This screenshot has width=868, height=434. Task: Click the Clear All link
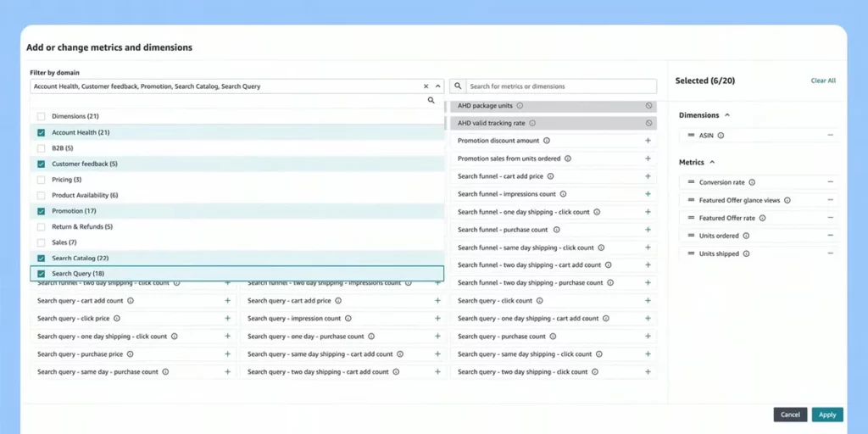pos(823,81)
